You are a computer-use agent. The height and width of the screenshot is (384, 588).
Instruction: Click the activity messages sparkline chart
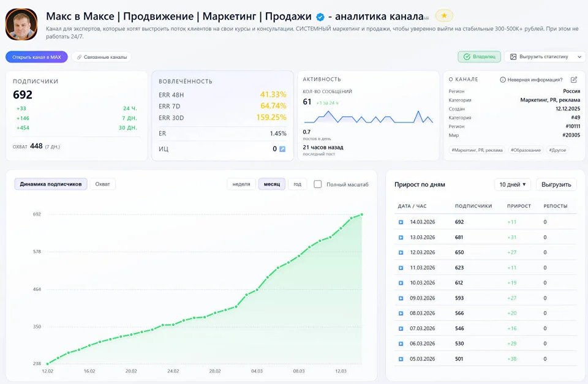pyautogui.click(x=368, y=117)
